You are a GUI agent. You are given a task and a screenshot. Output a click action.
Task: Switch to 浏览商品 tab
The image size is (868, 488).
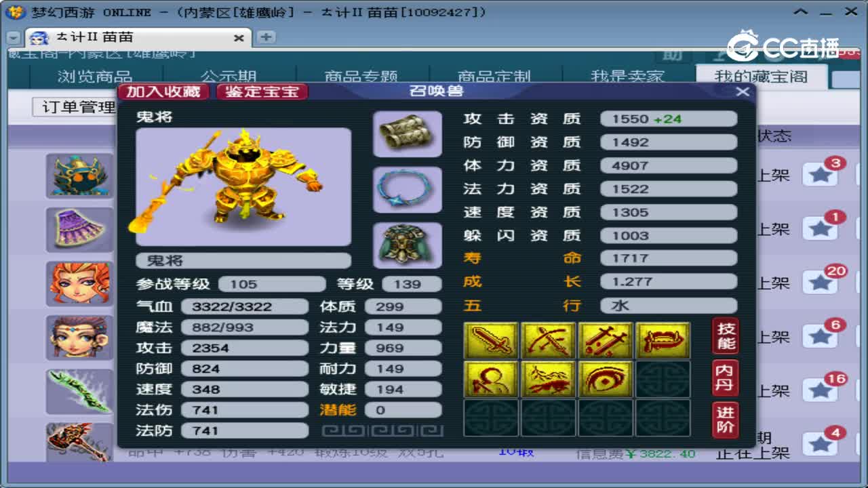(95, 77)
